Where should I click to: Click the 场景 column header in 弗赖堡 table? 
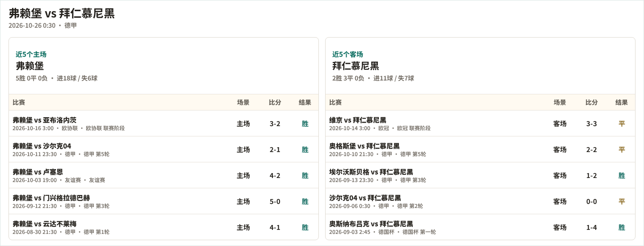pyautogui.click(x=243, y=102)
